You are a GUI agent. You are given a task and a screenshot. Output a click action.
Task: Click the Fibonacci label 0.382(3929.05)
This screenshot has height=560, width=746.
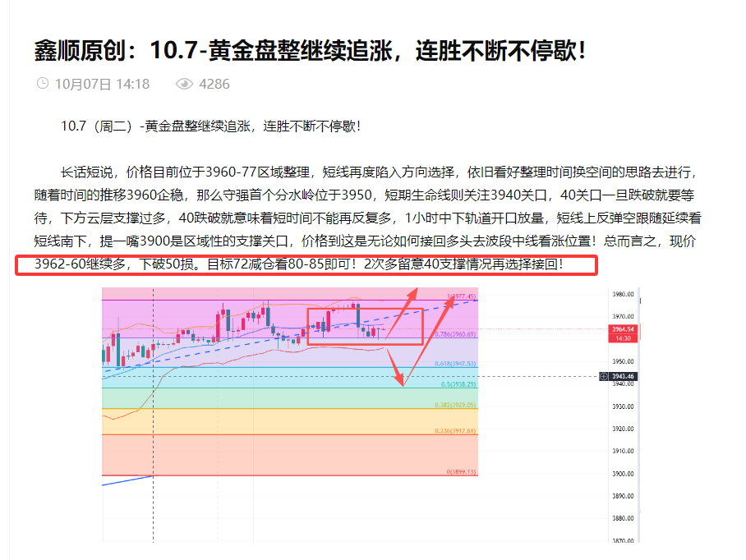(455, 405)
